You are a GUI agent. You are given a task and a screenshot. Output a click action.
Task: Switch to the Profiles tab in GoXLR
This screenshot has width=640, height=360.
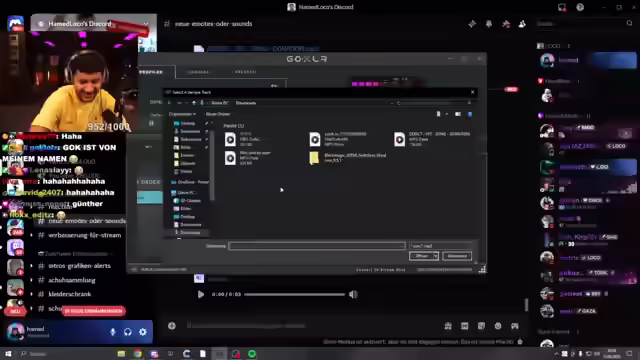152,72
